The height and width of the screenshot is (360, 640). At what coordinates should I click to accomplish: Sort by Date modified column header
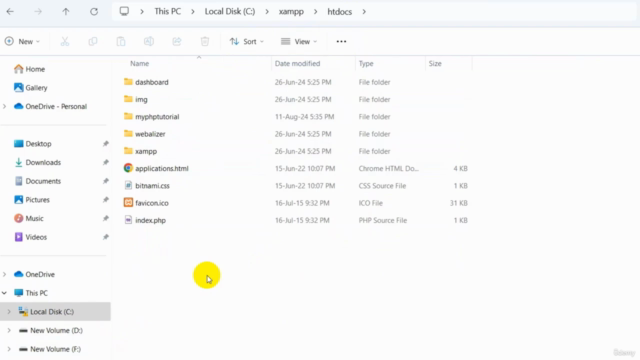pyautogui.click(x=297, y=63)
